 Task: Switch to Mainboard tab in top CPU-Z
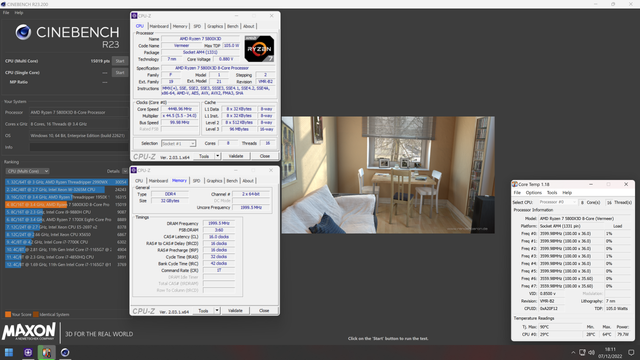coord(159,26)
